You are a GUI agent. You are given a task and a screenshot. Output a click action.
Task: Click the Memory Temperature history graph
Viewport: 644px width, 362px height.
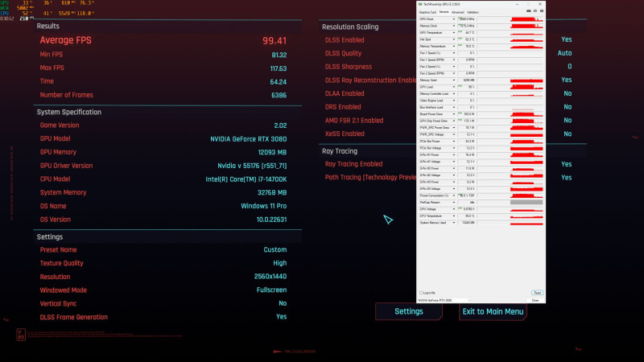click(x=510, y=47)
